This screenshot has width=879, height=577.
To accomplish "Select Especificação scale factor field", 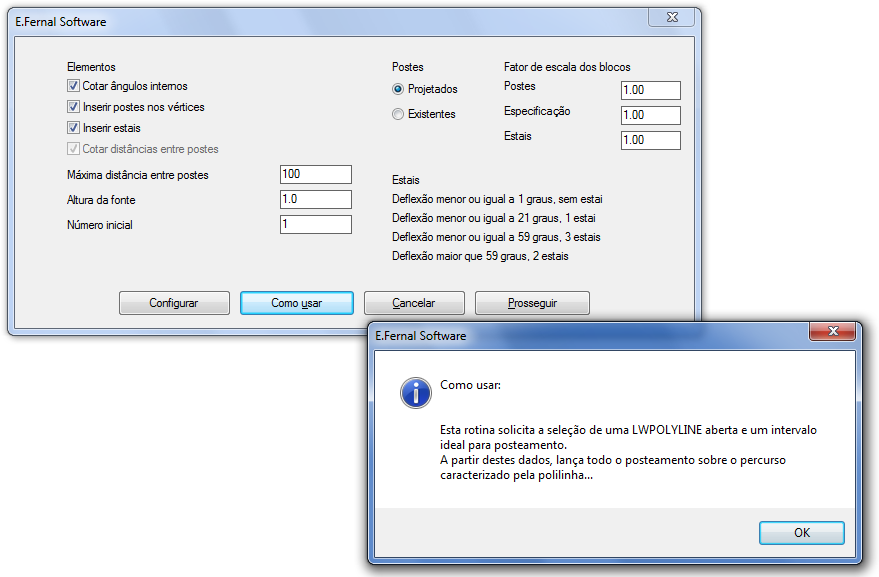I will (x=651, y=115).
